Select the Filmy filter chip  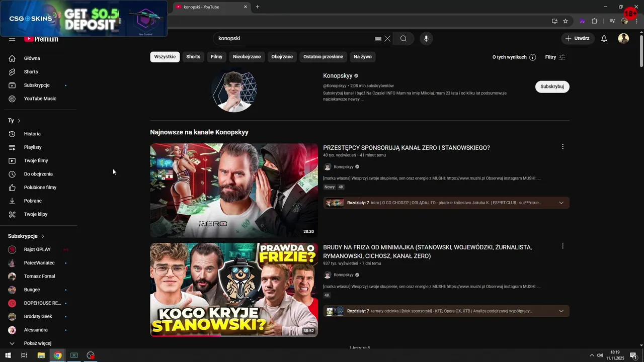[217, 57]
